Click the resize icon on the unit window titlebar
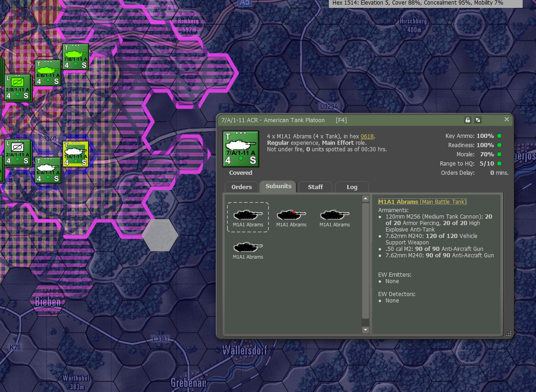 [477, 119]
